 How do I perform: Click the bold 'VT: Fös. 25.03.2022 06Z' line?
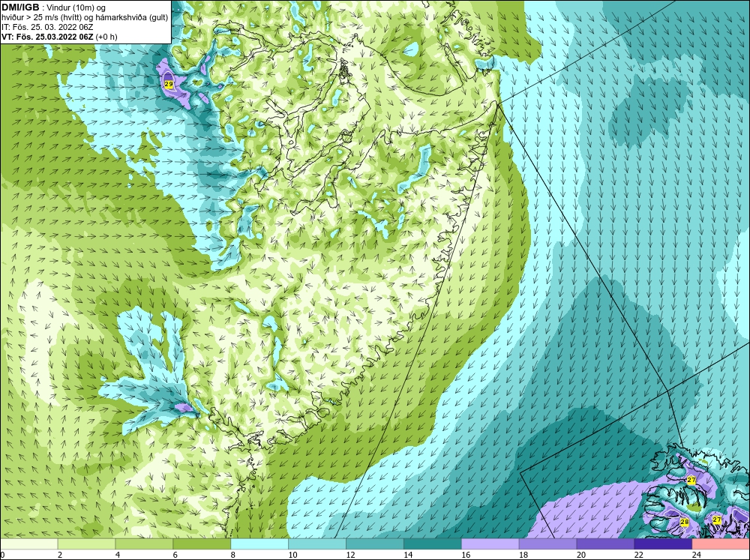(x=60, y=37)
